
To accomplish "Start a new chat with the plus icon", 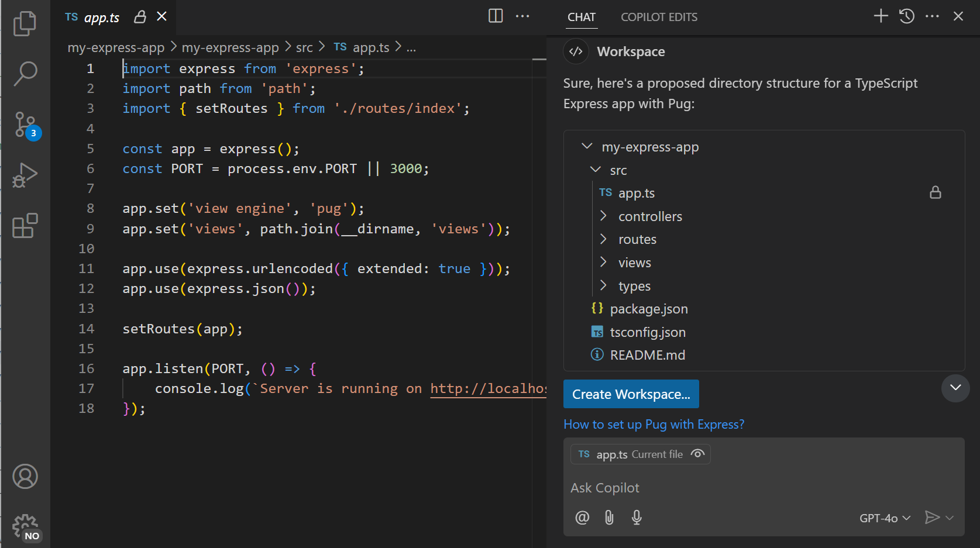I will coord(880,16).
